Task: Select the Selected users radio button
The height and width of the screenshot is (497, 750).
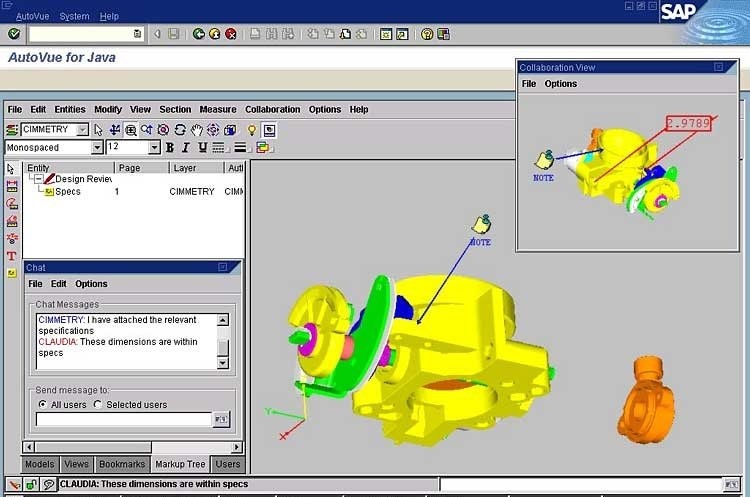Action: click(98, 404)
